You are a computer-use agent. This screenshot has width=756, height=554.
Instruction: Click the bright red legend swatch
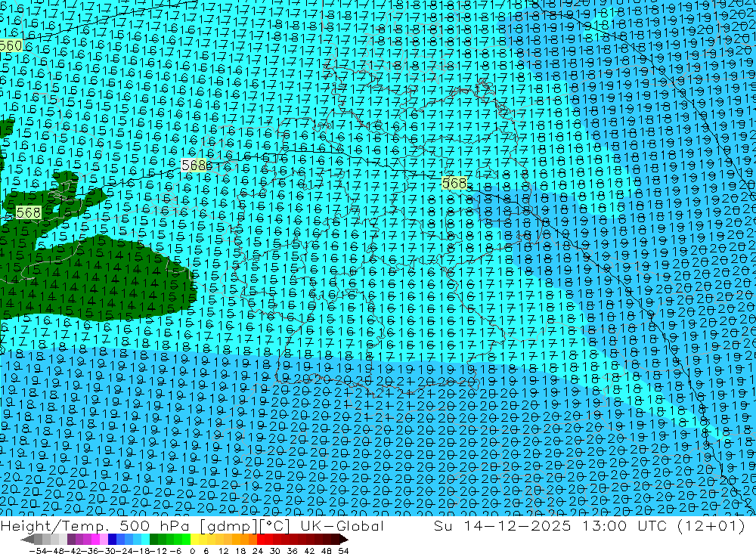coord(260,539)
